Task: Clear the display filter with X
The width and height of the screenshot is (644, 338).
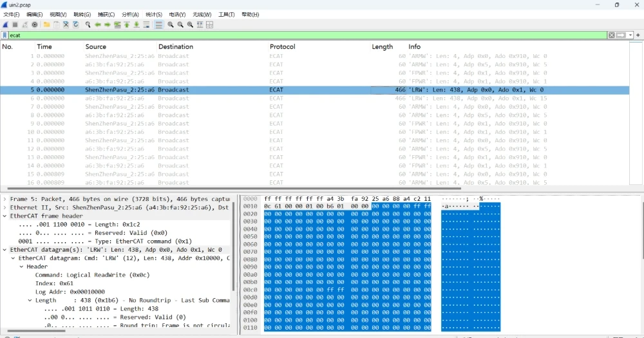Action: (x=612, y=35)
